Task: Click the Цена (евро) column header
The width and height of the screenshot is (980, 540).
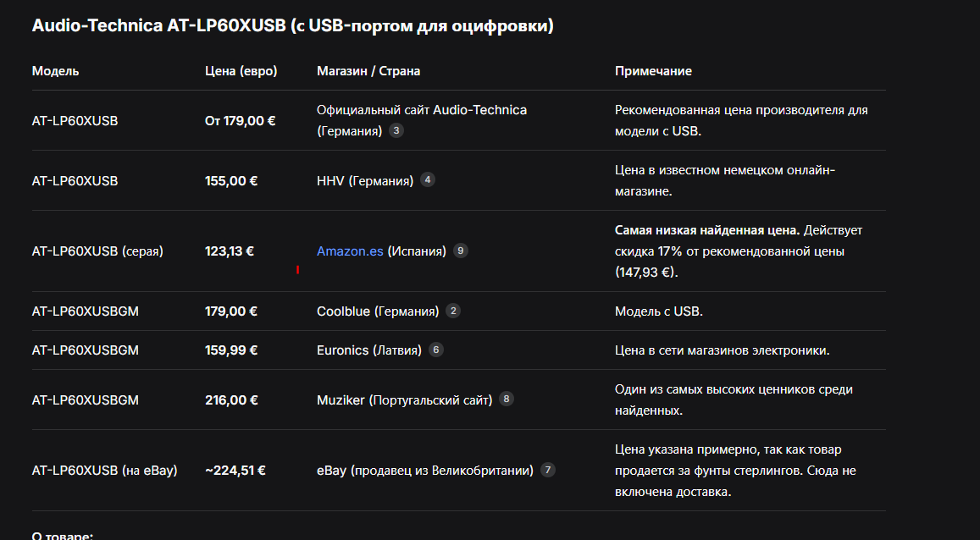Action: tap(241, 71)
